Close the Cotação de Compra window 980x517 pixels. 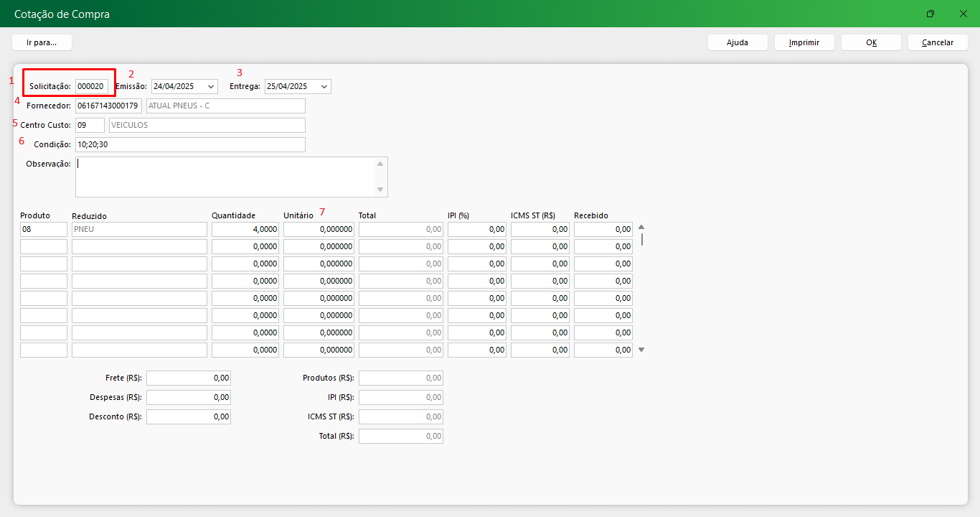[963, 14]
